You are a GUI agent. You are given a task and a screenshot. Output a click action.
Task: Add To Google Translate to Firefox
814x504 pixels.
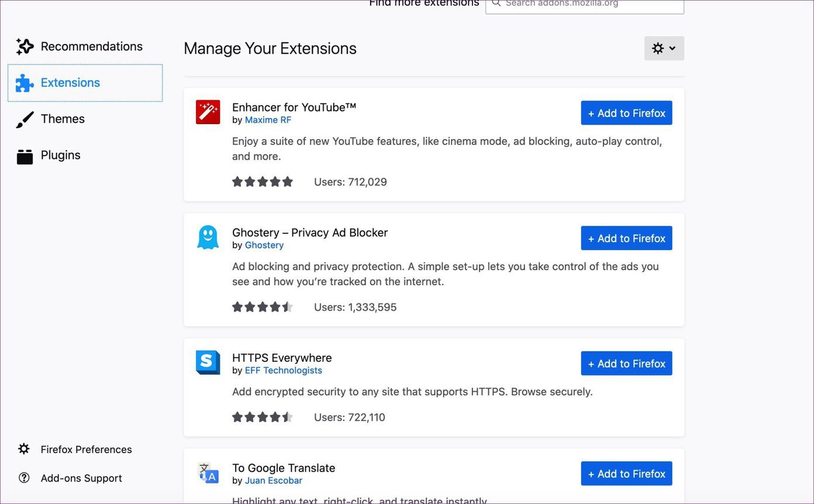(x=626, y=474)
